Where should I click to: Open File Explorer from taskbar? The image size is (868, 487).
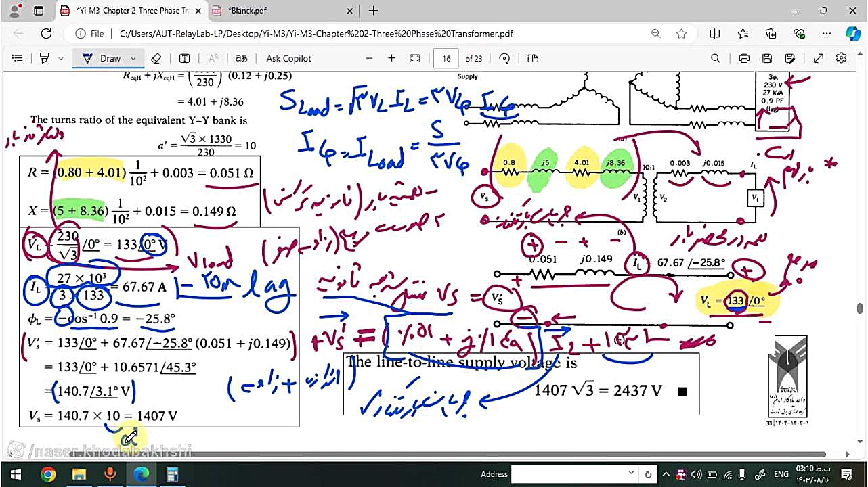pyautogui.click(x=79, y=474)
